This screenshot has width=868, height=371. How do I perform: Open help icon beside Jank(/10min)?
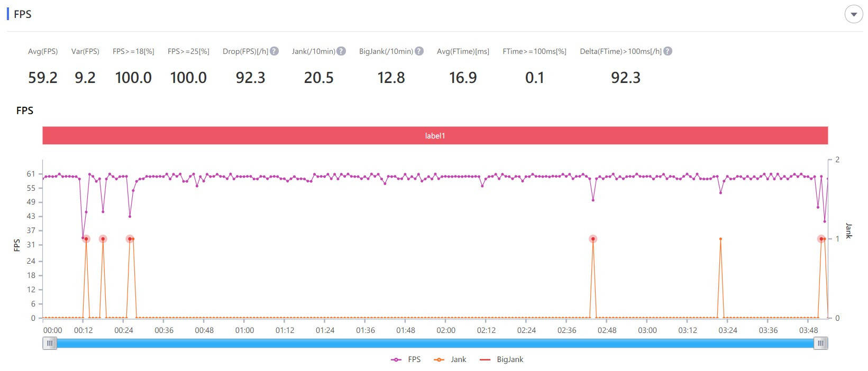tap(341, 51)
